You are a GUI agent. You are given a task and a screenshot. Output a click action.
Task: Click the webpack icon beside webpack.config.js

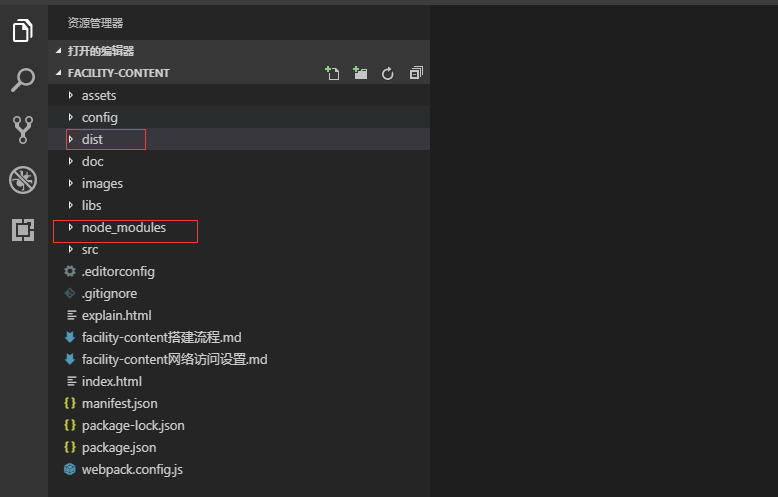[x=70, y=469]
